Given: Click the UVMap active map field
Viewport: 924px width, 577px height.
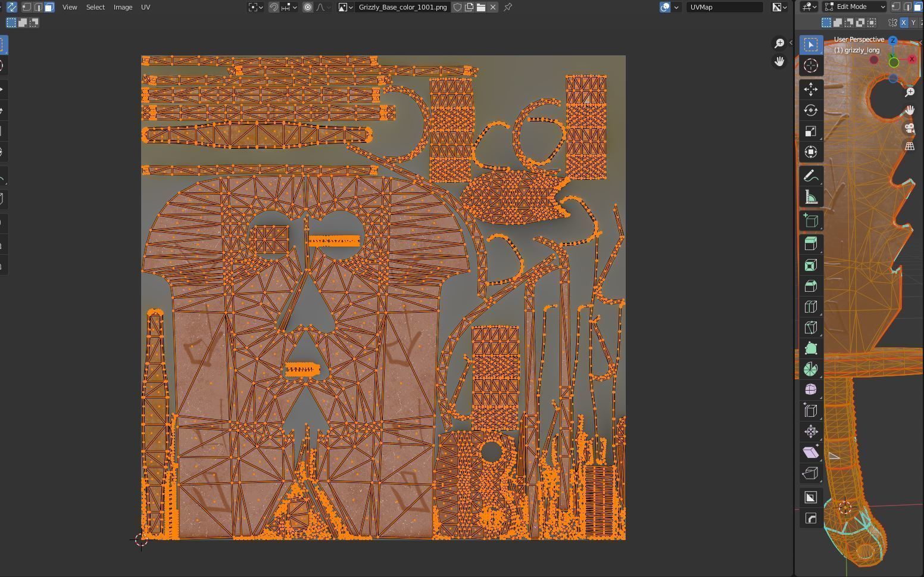Looking at the screenshot, I should point(725,7).
